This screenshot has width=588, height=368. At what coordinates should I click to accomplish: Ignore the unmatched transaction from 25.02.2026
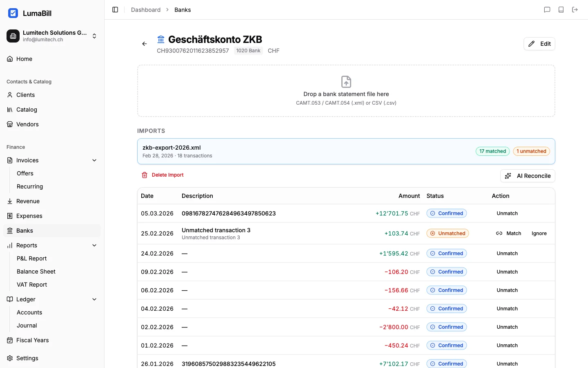point(539,233)
